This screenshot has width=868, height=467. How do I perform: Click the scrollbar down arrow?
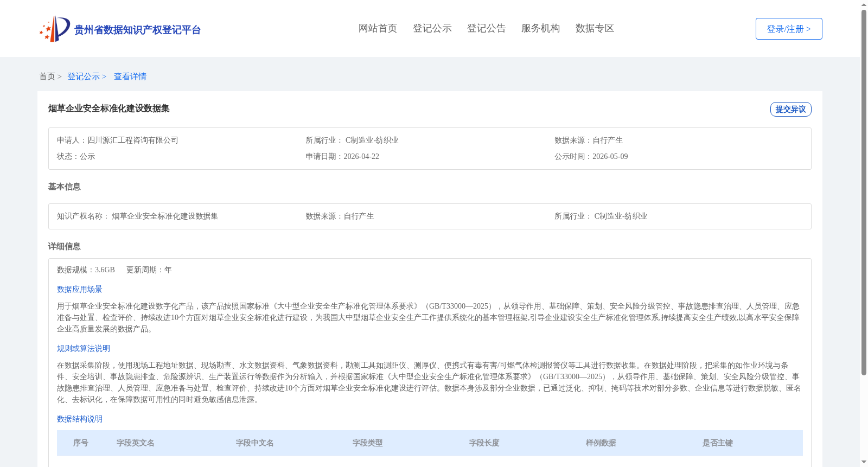(x=864, y=462)
